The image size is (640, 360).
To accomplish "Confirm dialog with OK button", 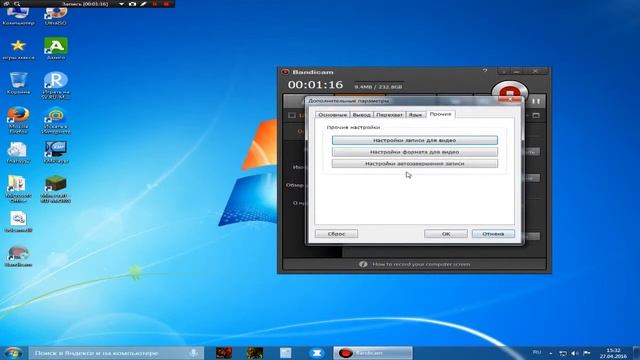I will pos(446,234).
